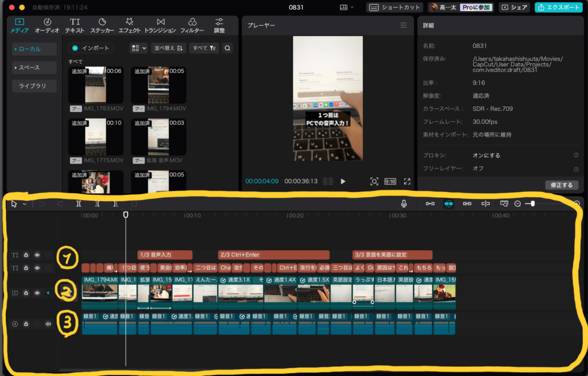The height and width of the screenshot is (376, 588).
Task: Click the timeline zoom slider handle
Action: pos(533,204)
